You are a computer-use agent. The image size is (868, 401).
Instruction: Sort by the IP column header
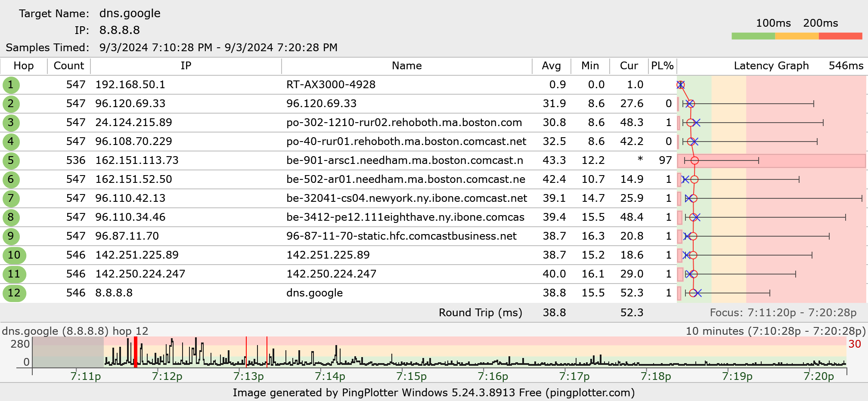click(x=186, y=66)
